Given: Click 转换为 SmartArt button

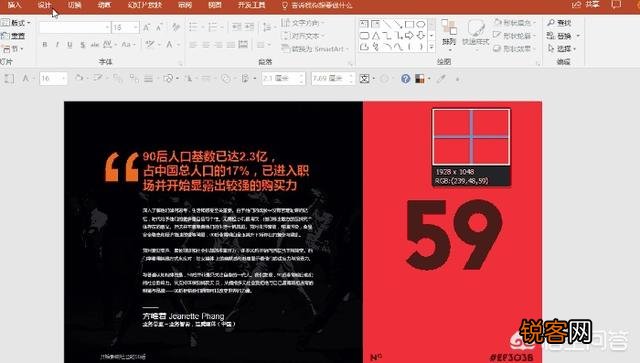Looking at the screenshot, I should [315, 49].
